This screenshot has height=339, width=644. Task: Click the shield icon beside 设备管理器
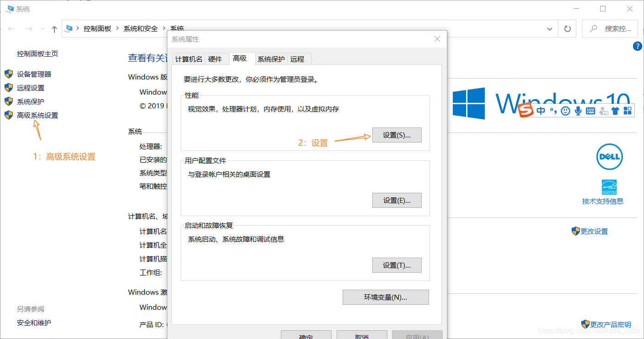pos(9,74)
